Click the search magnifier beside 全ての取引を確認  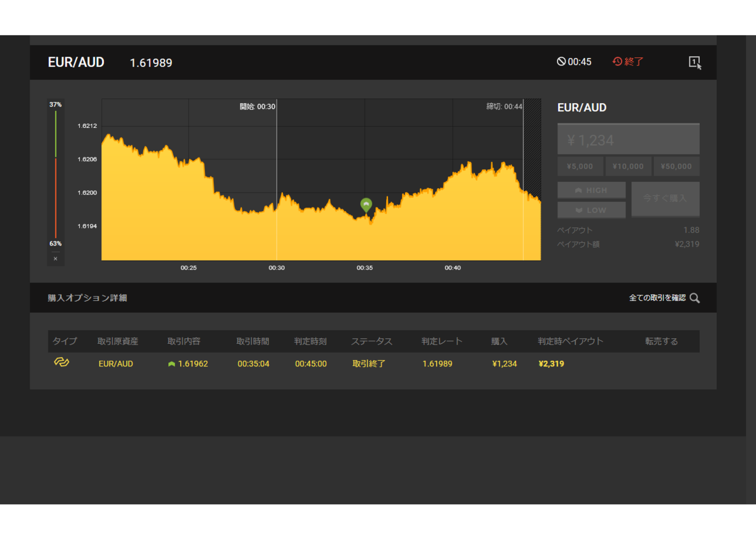pos(694,298)
